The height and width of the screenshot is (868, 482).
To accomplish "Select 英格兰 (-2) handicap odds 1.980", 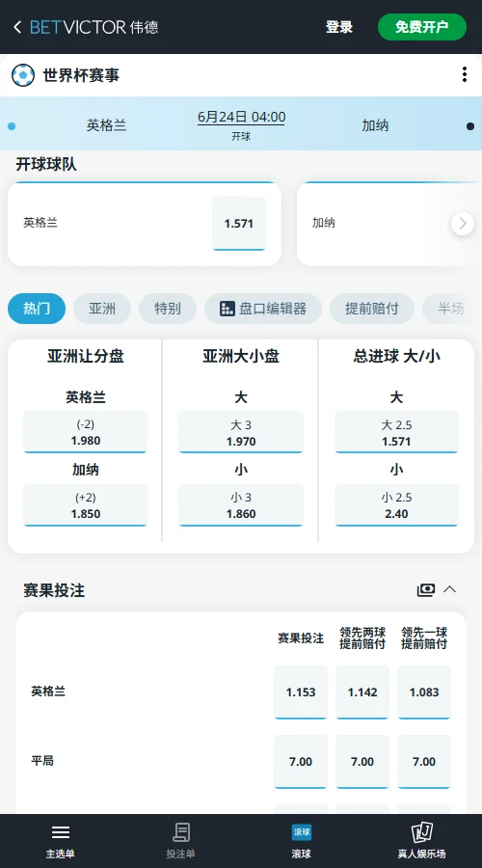I will (x=85, y=432).
